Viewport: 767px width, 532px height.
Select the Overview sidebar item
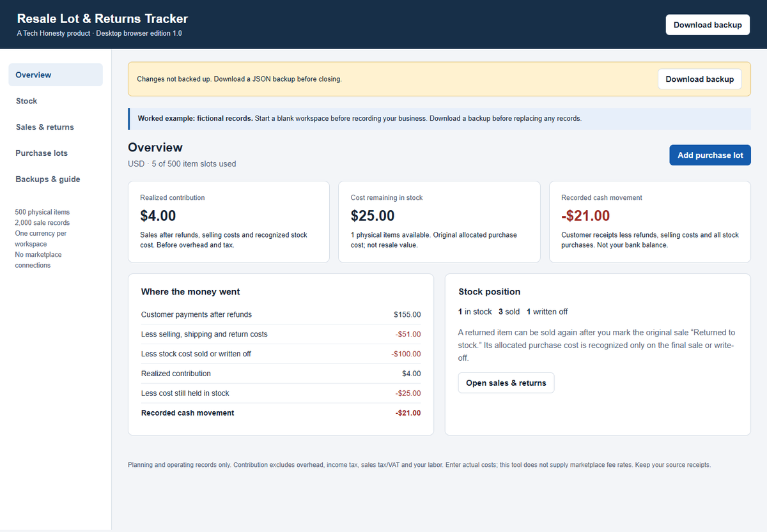click(56, 75)
